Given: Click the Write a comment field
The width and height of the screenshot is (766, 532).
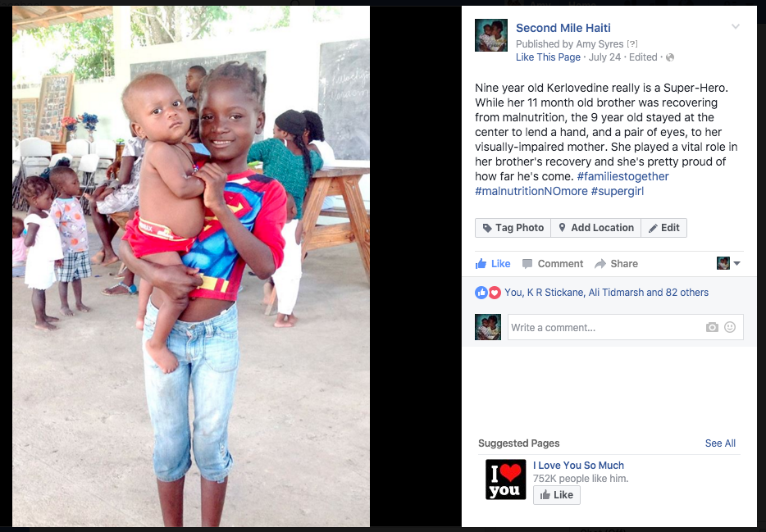Looking at the screenshot, I should [x=625, y=327].
